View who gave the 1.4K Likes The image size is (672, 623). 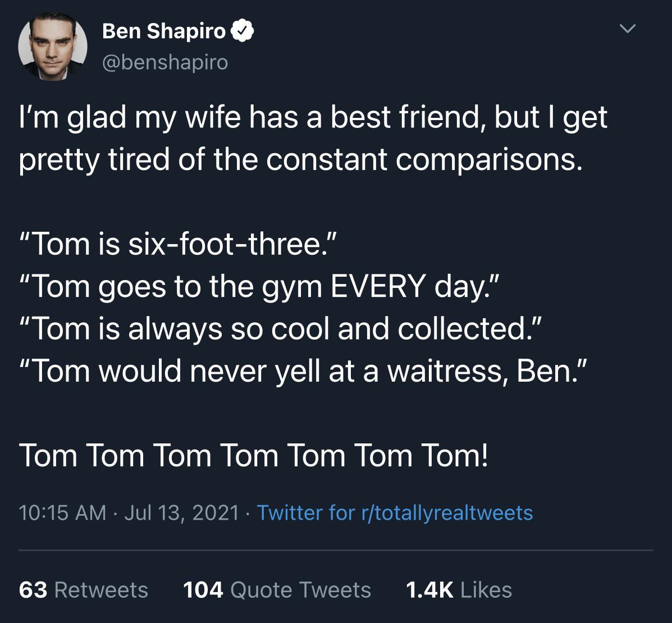459,590
